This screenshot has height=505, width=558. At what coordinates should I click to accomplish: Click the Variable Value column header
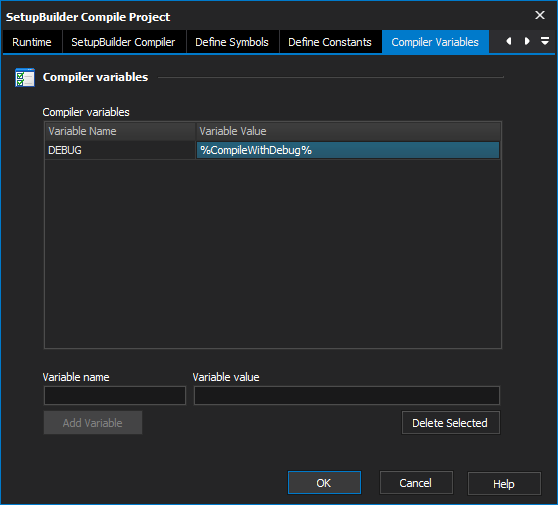348,131
